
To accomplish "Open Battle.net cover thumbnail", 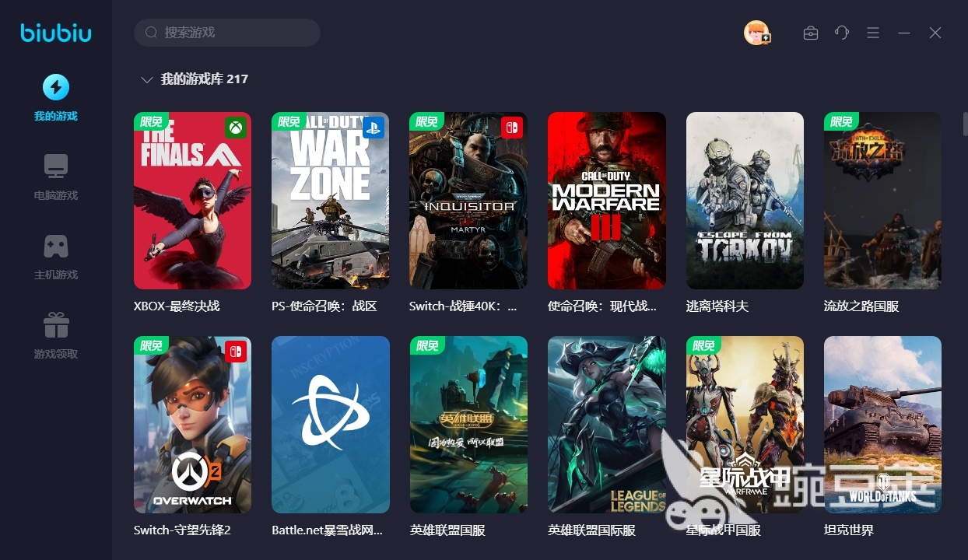I will [x=330, y=425].
